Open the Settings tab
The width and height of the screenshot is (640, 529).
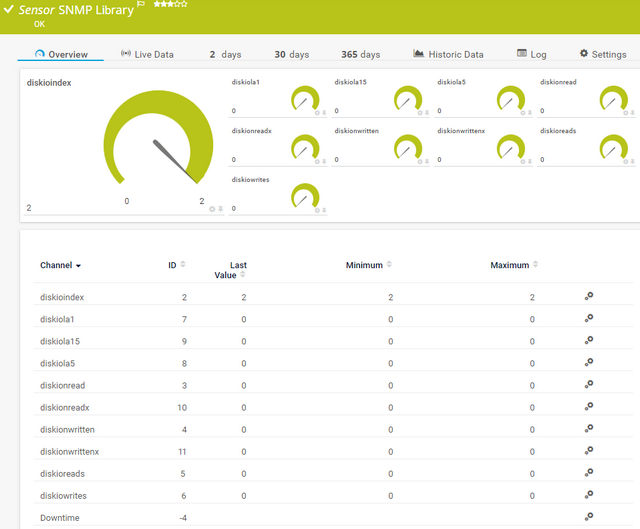tap(603, 54)
